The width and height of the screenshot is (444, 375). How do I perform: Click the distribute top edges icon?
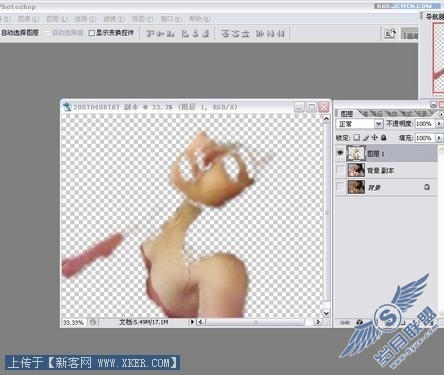pyautogui.click(x=226, y=33)
